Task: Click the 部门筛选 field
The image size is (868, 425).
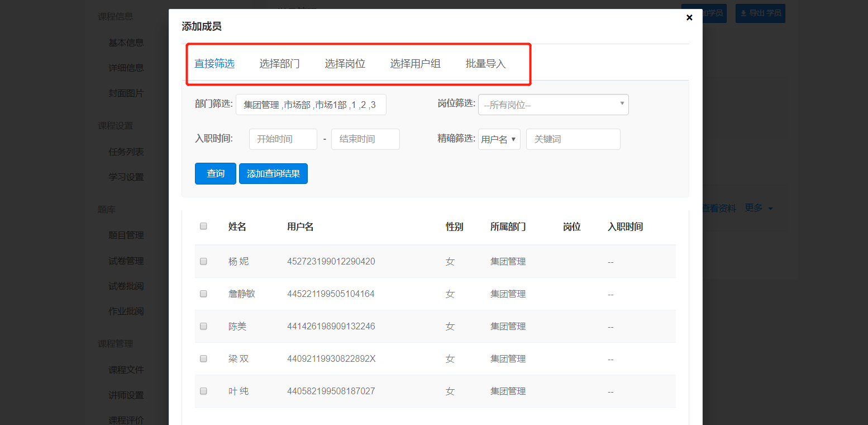Action: [311, 105]
